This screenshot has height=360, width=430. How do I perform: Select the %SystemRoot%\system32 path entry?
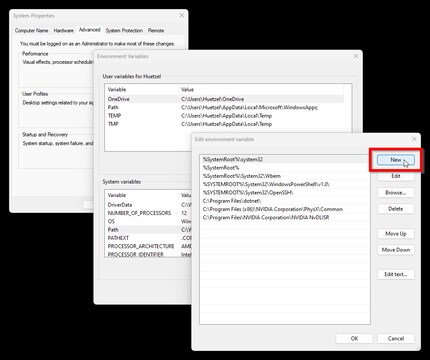click(x=285, y=159)
